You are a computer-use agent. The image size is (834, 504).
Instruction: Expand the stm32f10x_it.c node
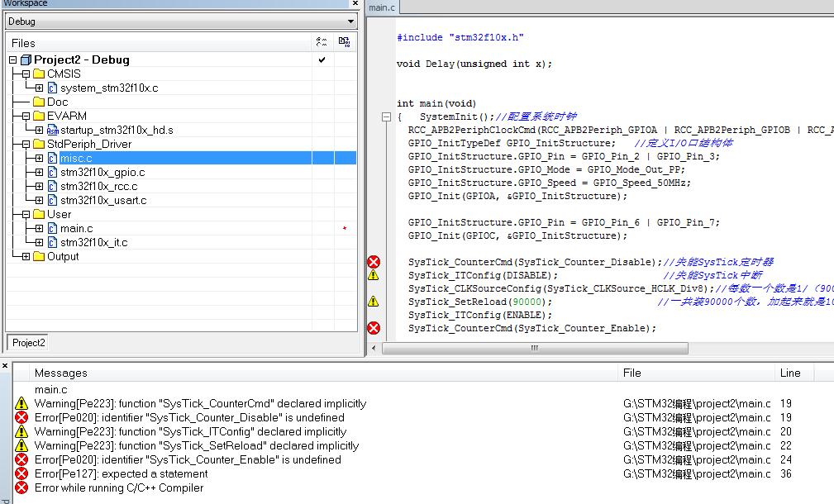tap(40, 242)
